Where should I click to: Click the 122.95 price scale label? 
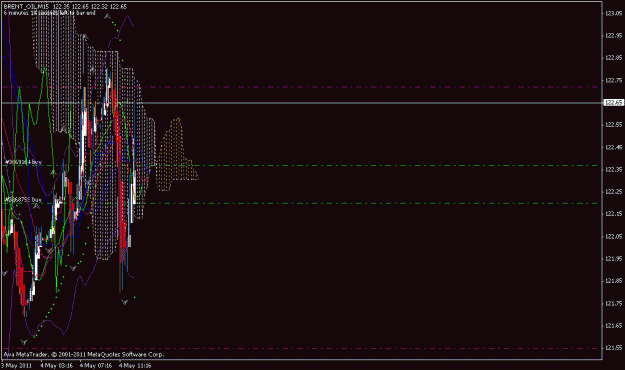pyautogui.click(x=614, y=35)
